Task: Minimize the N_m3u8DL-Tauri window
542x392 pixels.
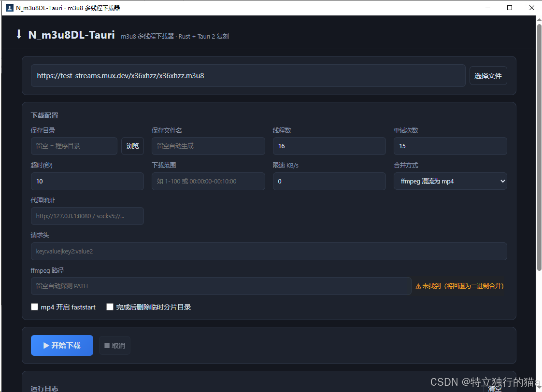Action: [x=488, y=8]
